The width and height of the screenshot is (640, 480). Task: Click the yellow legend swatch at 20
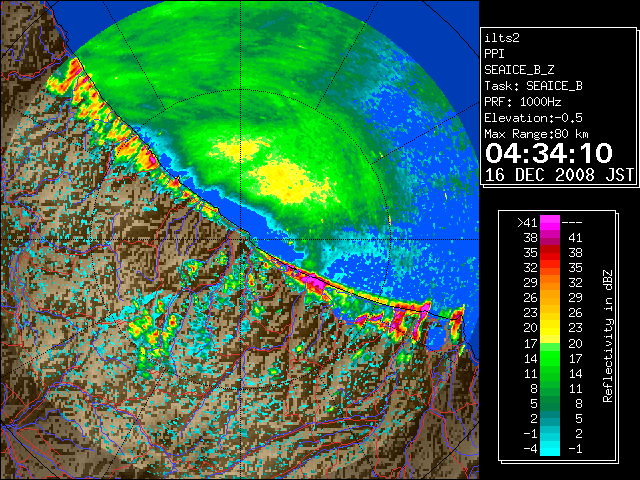(x=550, y=328)
